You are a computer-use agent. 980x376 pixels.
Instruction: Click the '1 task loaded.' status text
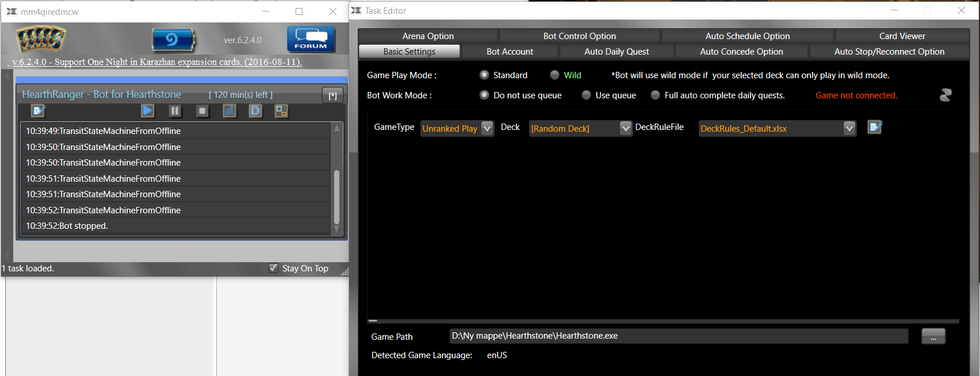(x=28, y=268)
